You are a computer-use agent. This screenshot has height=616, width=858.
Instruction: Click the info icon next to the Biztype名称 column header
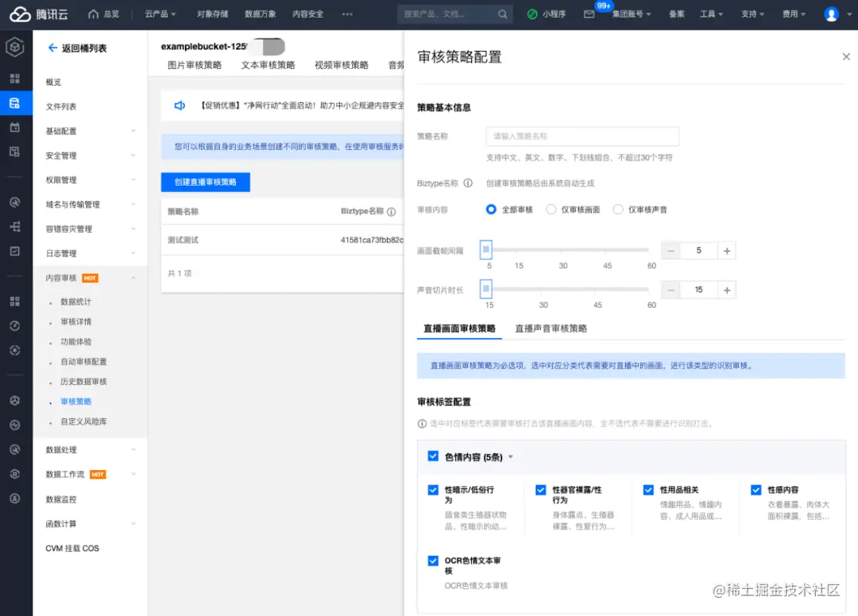(x=391, y=211)
